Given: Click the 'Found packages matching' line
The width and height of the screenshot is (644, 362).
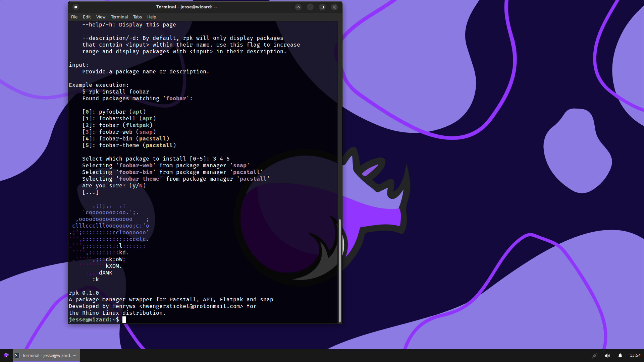Looking at the screenshot, I should click(x=138, y=99).
